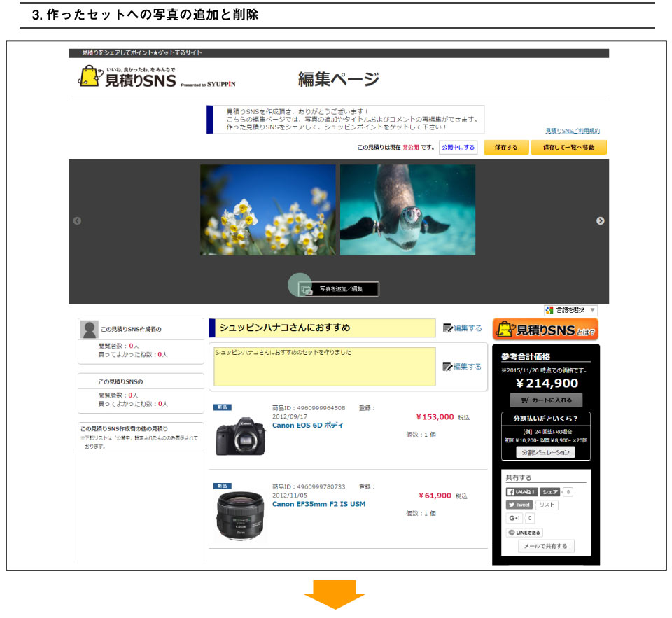Share via LINEで送る button
Image resolution: width=672 pixels, height=618 pixels.
coord(524,533)
